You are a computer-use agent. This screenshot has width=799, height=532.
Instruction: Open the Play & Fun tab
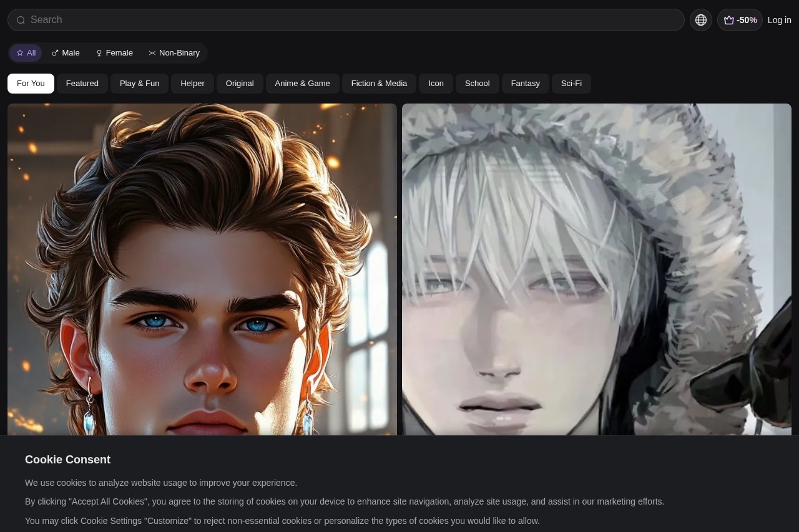140,84
